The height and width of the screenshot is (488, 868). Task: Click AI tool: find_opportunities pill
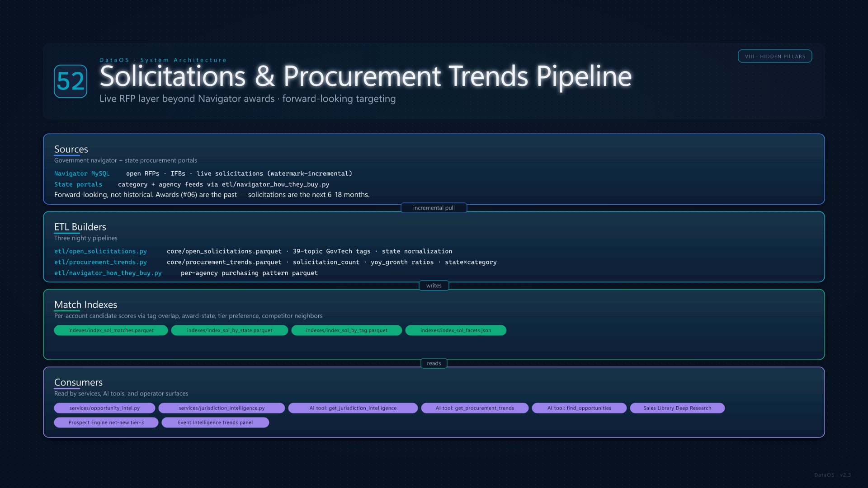579,408
